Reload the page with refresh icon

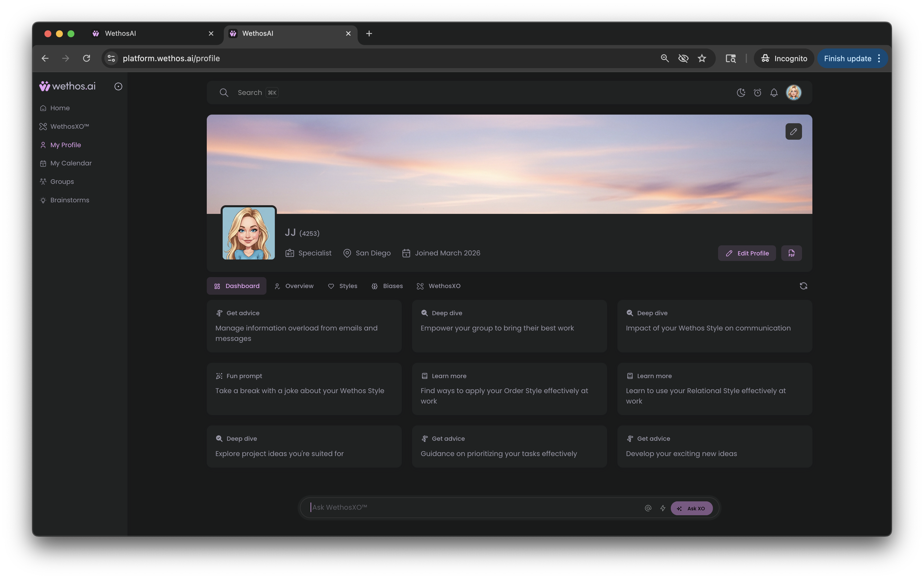coord(87,58)
